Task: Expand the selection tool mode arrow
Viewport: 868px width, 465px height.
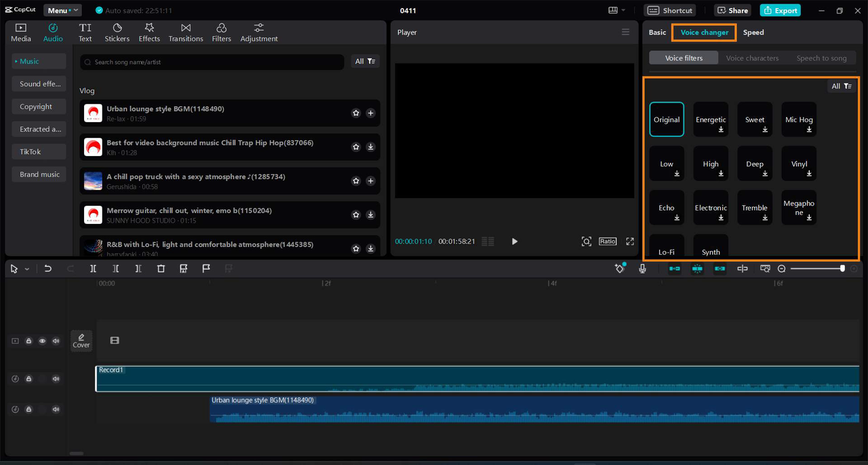Action: (x=27, y=269)
